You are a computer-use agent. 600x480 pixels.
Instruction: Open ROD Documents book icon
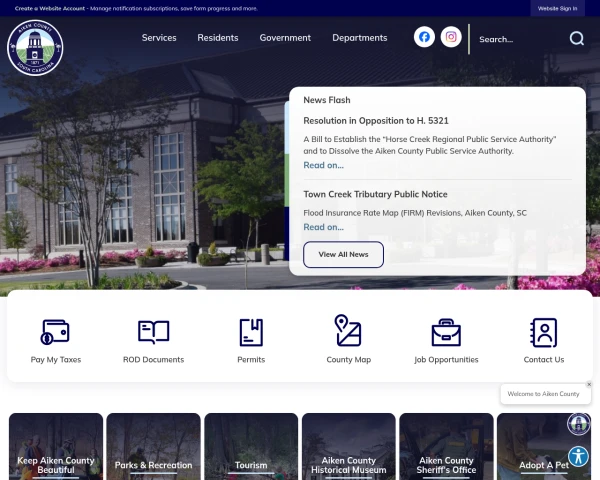(x=153, y=332)
